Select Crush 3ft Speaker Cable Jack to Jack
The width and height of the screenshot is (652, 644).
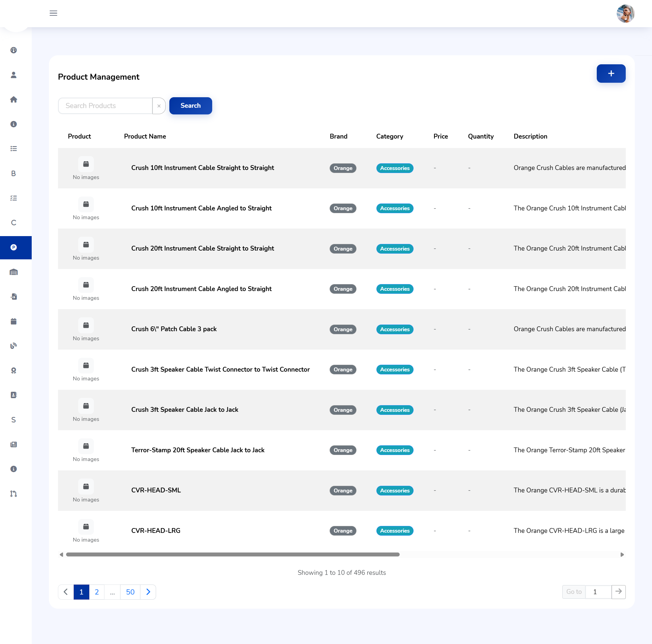coord(185,409)
